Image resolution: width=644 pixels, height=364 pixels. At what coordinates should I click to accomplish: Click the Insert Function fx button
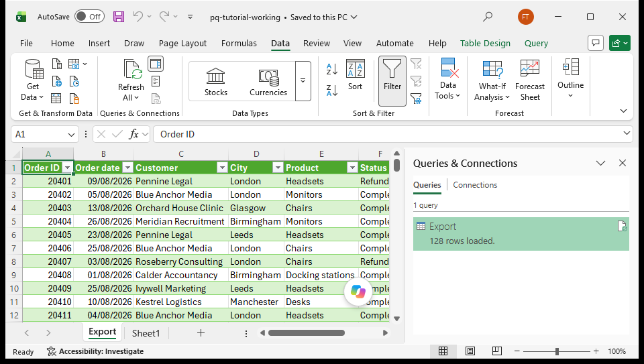[133, 134]
